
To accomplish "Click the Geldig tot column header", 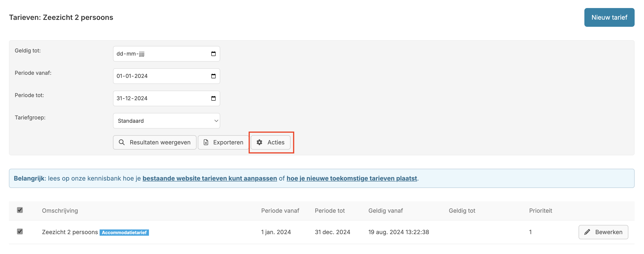I will [462, 210].
